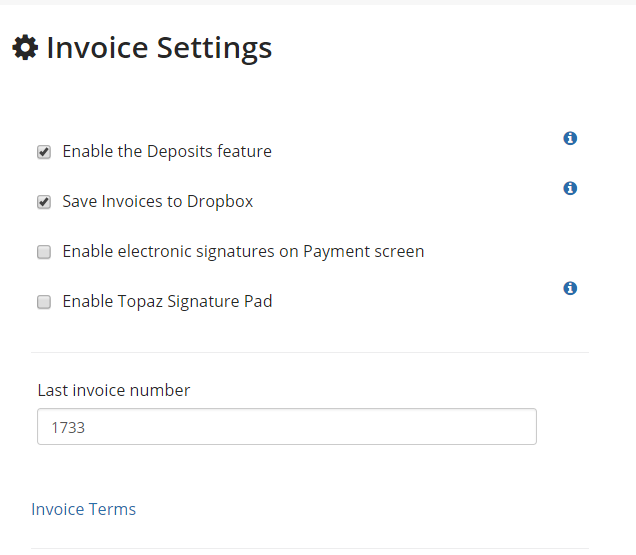Click the divider line beneath Invoice Terms
This screenshot has width=636, height=555.
[x=310, y=549]
